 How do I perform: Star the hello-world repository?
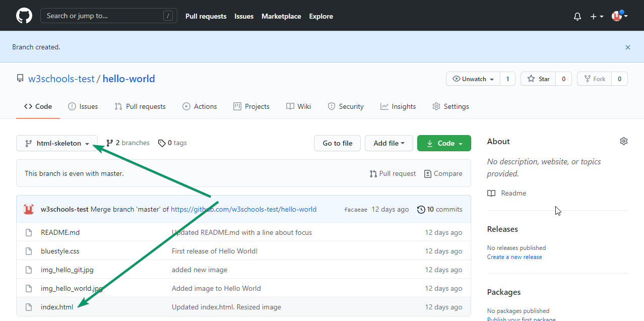pyautogui.click(x=538, y=79)
